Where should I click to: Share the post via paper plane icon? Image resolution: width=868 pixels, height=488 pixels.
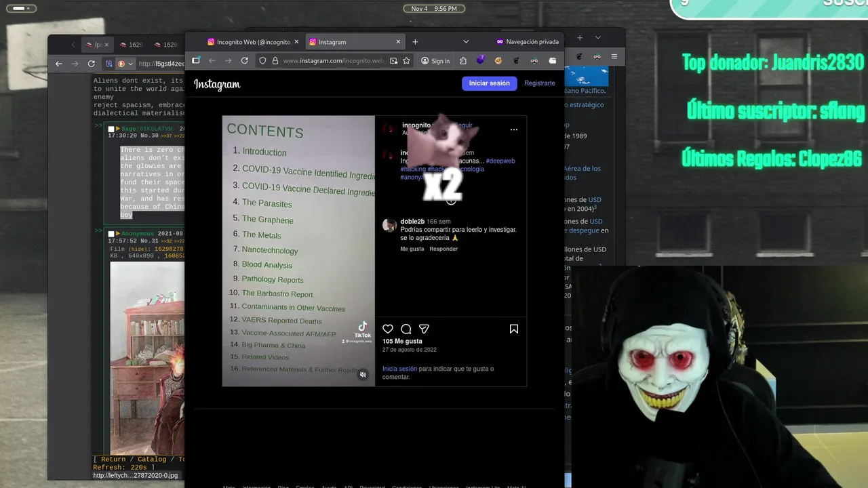point(424,329)
